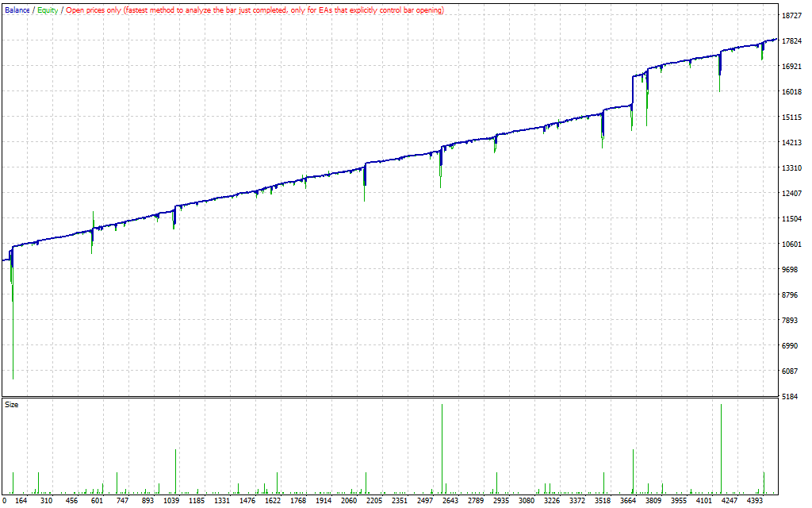Select the 3664 horizontal axis label
Viewport: 812px width, 508px height.
(628, 501)
